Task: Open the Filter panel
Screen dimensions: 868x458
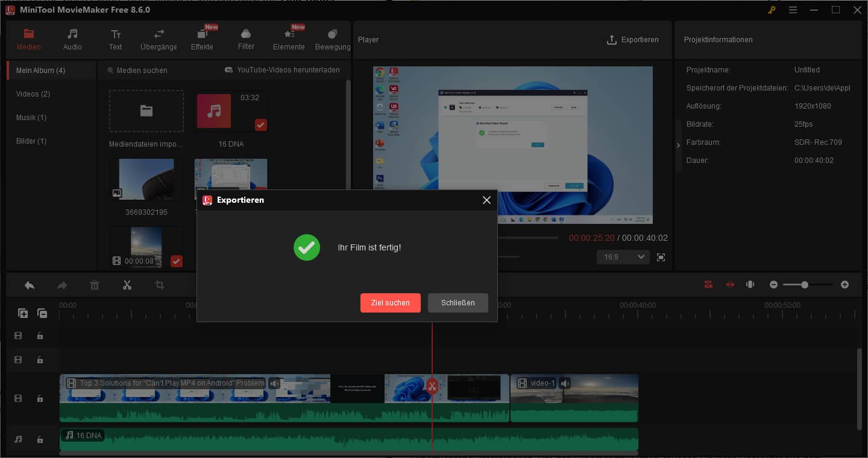Action: click(245, 39)
